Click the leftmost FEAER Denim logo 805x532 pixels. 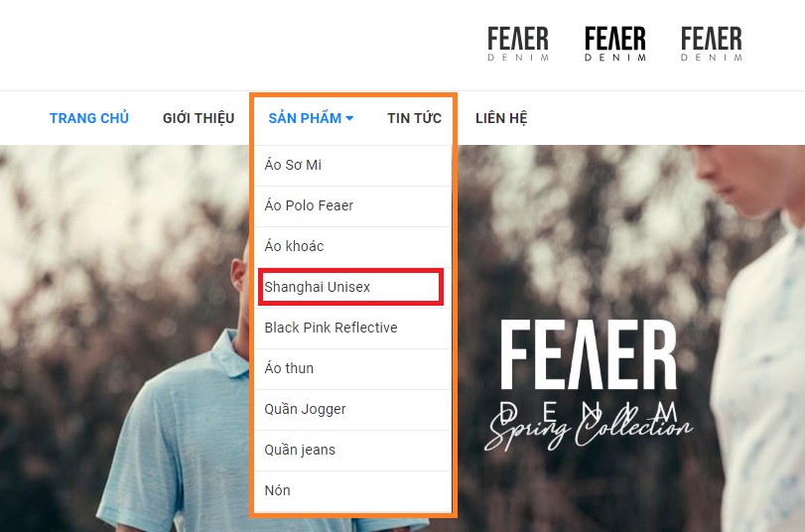[518, 44]
